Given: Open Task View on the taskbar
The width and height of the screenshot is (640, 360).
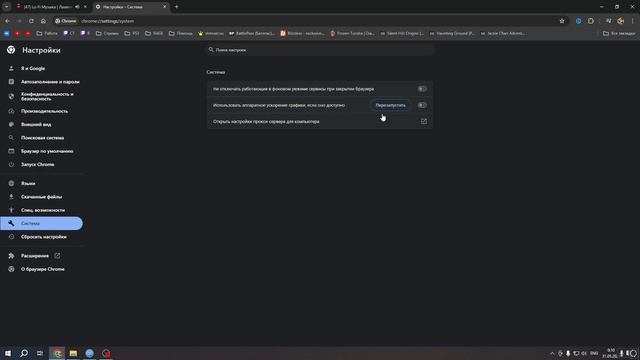Looking at the screenshot, I should tap(40, 353).
